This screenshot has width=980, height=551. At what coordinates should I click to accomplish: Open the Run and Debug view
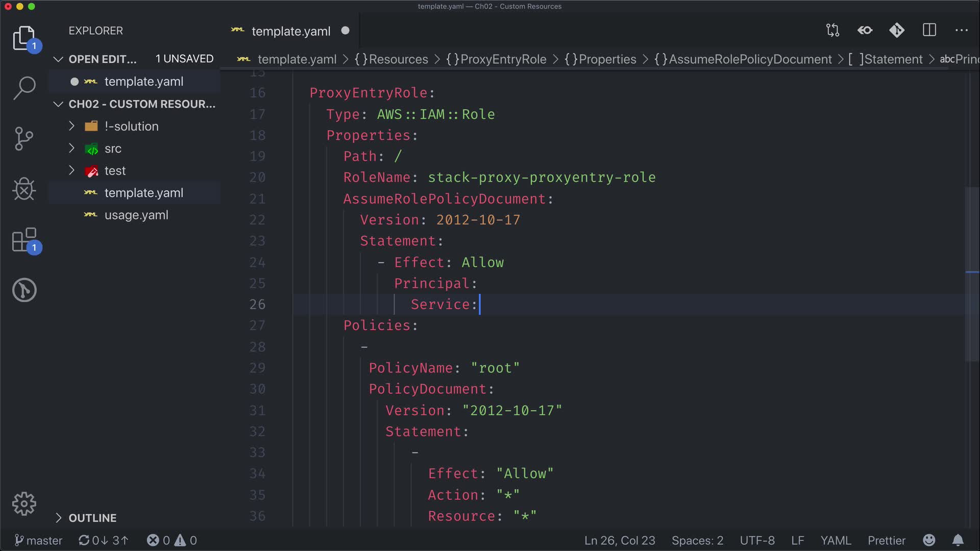[x=24, y=189]
